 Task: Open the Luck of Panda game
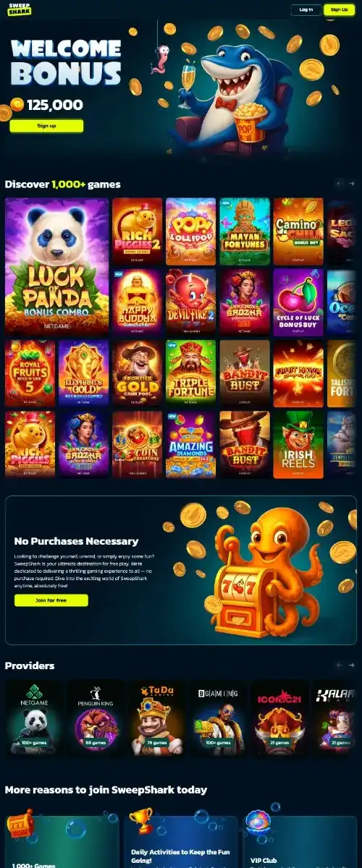(56, 266)
